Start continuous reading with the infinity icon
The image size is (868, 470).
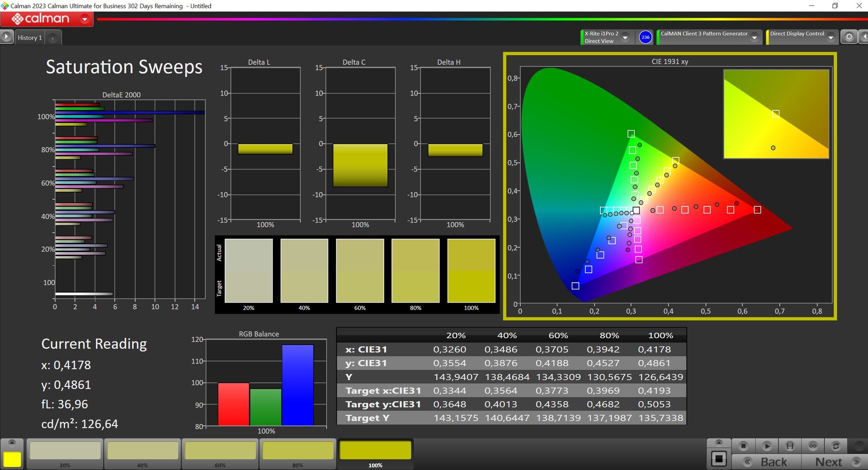click(813, 446)
